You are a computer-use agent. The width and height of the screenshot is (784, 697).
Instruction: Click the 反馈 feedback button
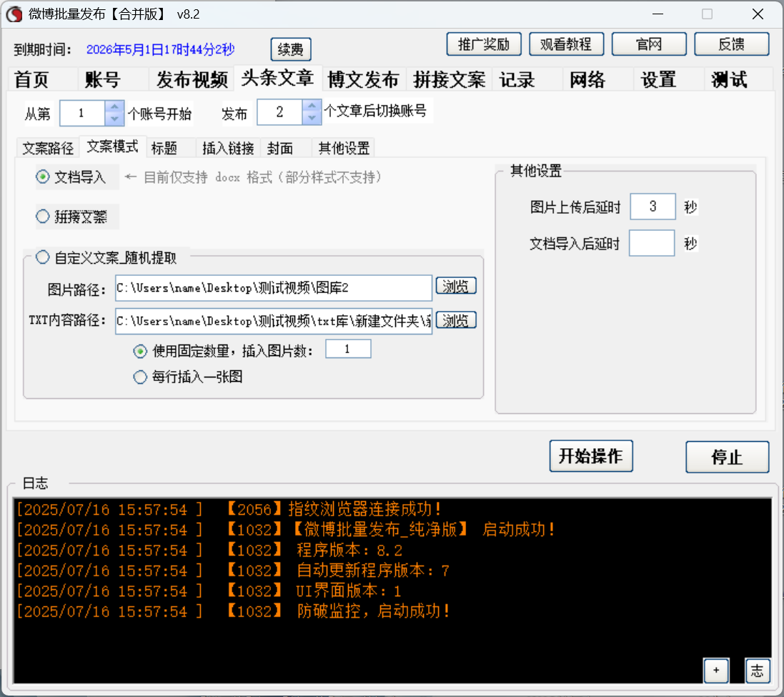click(x=732, y=44)
